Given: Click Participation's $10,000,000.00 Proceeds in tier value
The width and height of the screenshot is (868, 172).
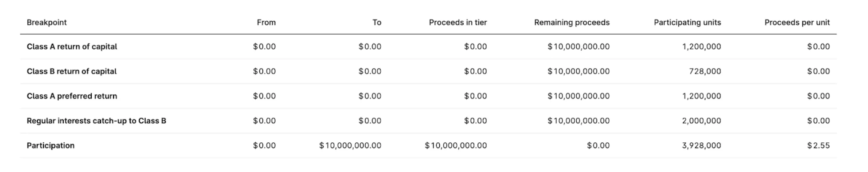Looking at the screenshot, I should pyautogui.click(x=456, y=146).
